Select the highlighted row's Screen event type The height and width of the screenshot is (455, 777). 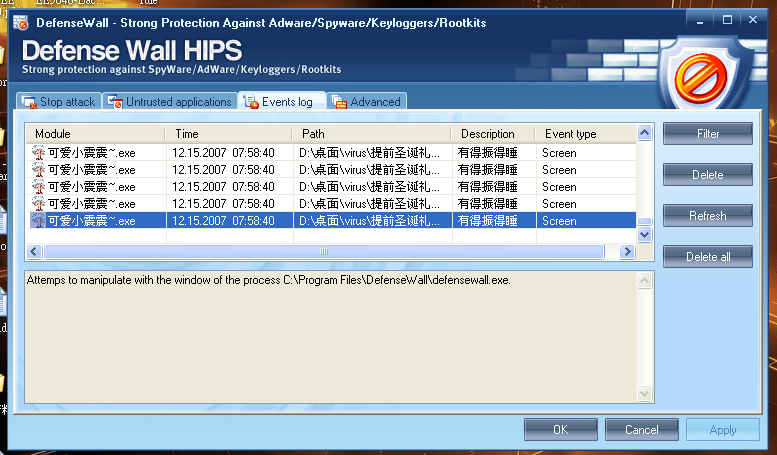tap(559, 221)
